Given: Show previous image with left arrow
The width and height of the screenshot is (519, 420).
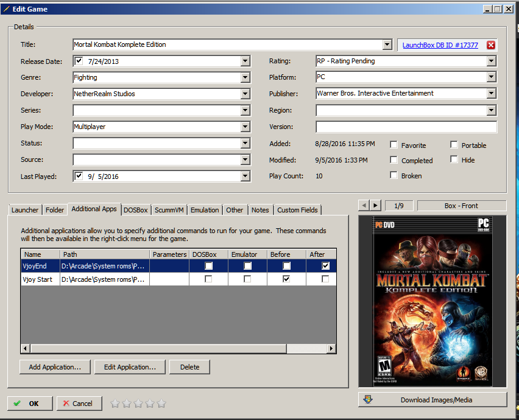Looking at the screenshot, I should tap(364, 205).
